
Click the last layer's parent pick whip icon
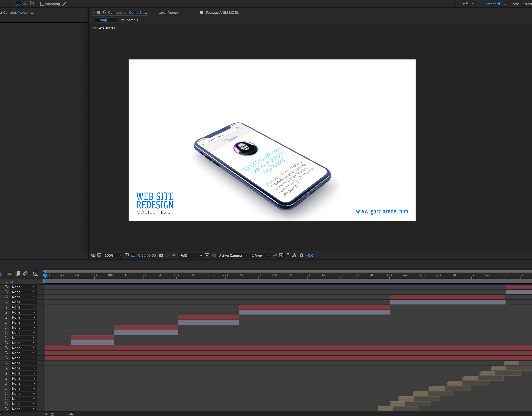pyautogui.click(x=6, y=409)
